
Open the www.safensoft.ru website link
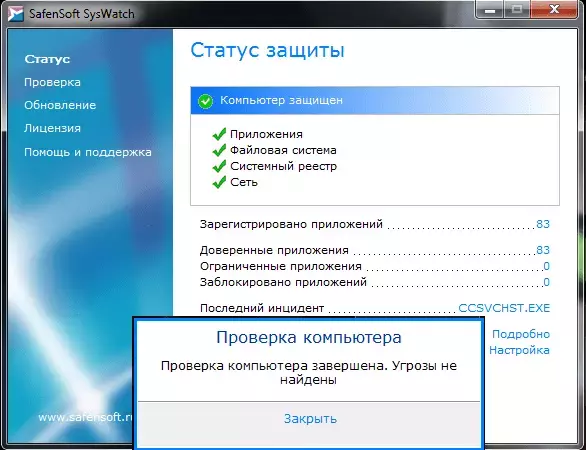pos(86,417)
